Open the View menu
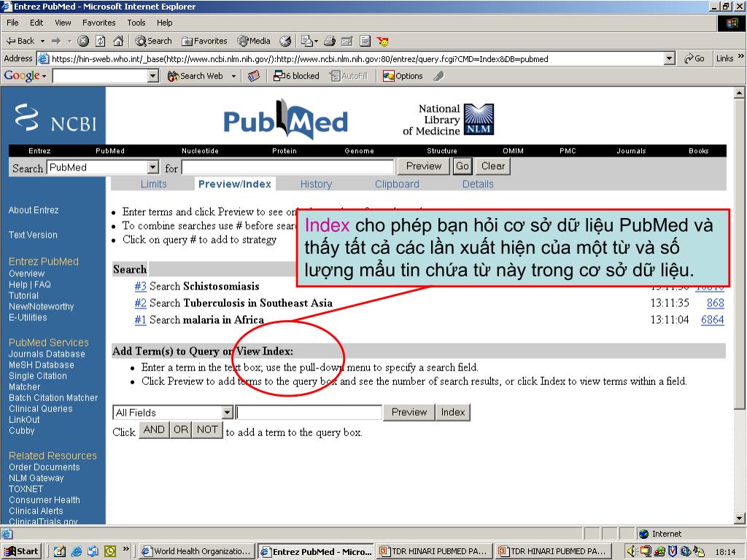This screenshot has width=747, height=560. click(63, 23)
